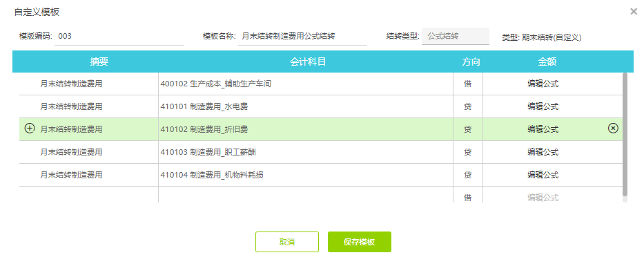
Task: Change direction 贷 on 水电费 row
Action: point(468,106)
